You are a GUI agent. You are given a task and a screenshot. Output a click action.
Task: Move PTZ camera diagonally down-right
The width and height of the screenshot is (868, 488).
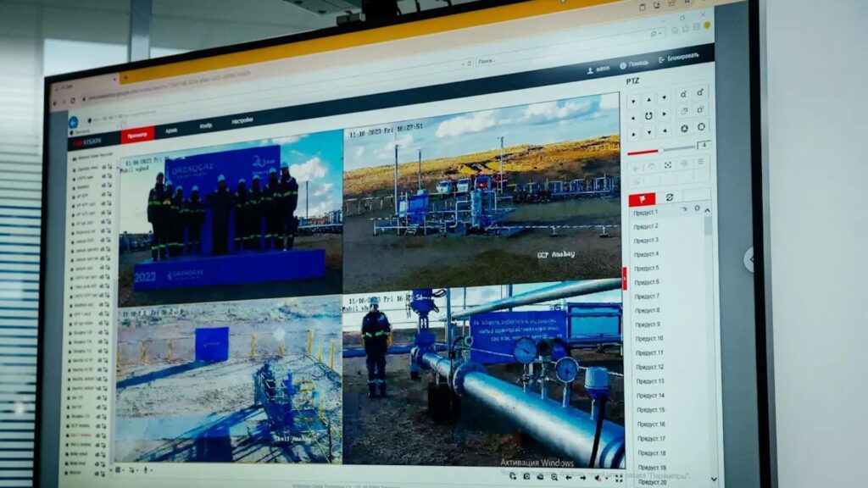click(665, 131)
